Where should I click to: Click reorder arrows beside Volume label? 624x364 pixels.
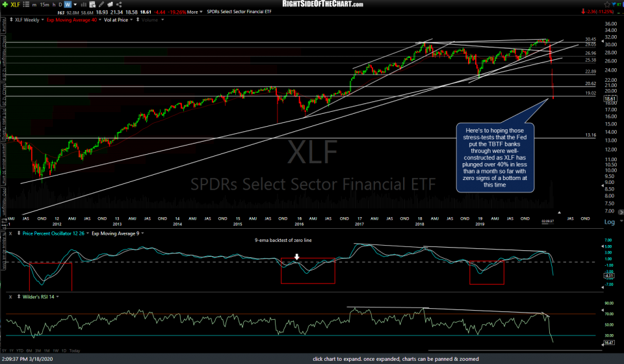point(138,19)
